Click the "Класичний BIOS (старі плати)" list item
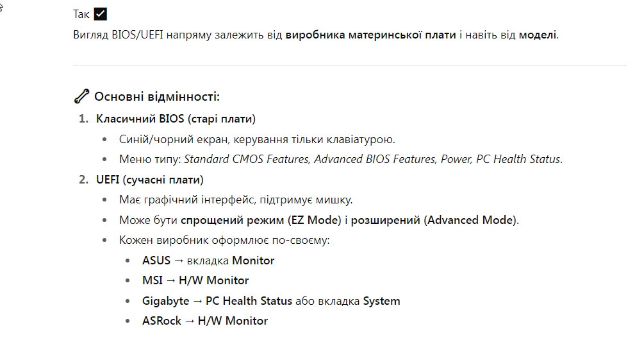This screenshot has width=644, height=342. pos(176,119)
